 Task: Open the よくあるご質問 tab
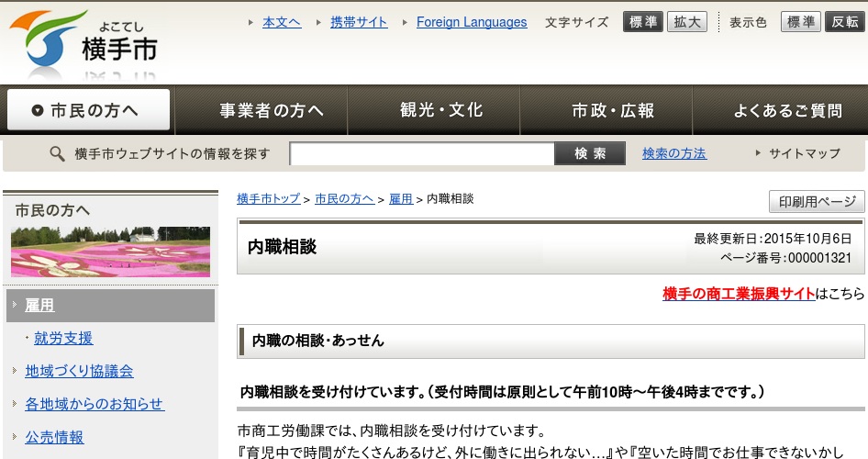(787, 110)
